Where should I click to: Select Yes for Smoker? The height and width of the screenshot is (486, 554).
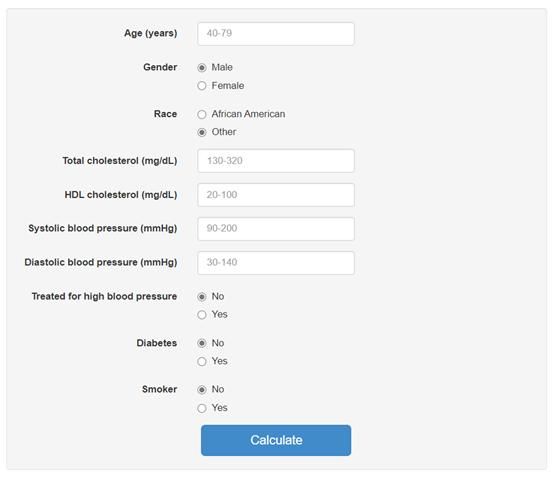[x=202, y=408]
